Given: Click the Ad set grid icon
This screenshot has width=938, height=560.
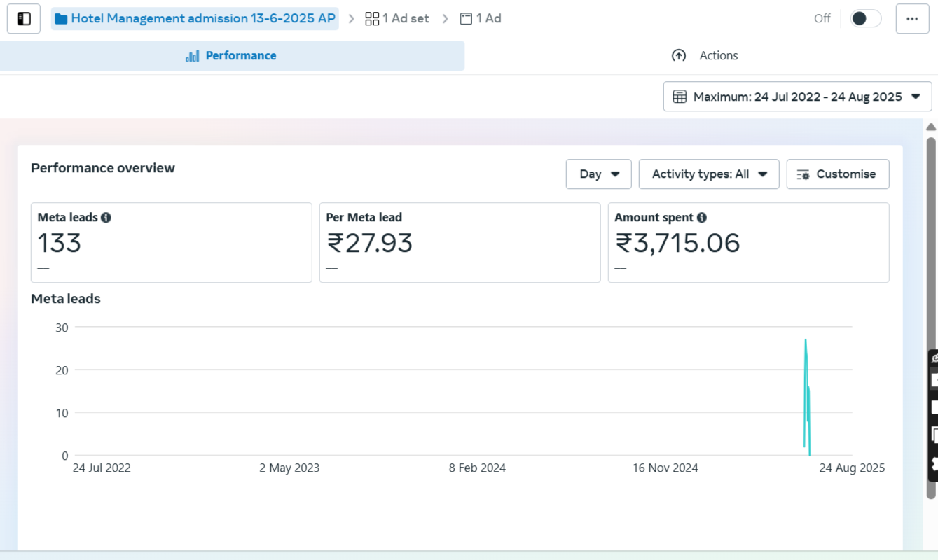Looking at the screenshot, I should coord(372,19).
